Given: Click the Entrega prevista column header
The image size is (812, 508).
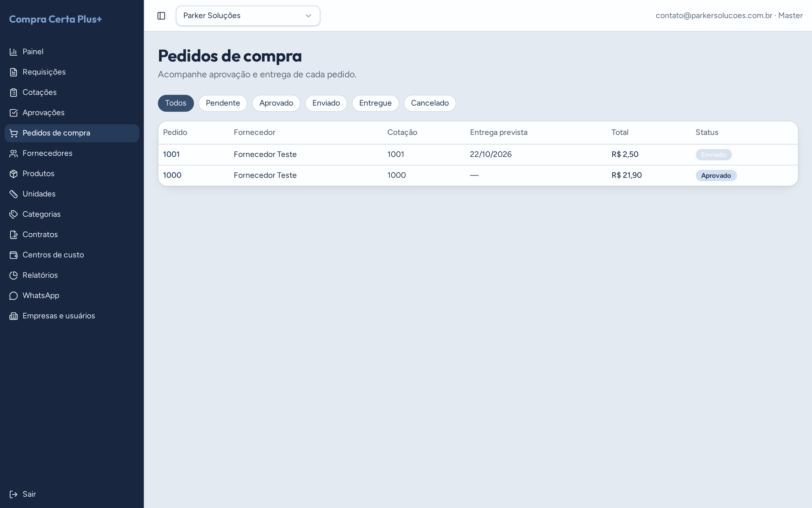Looking at the screenshot, I should point(498,132).
